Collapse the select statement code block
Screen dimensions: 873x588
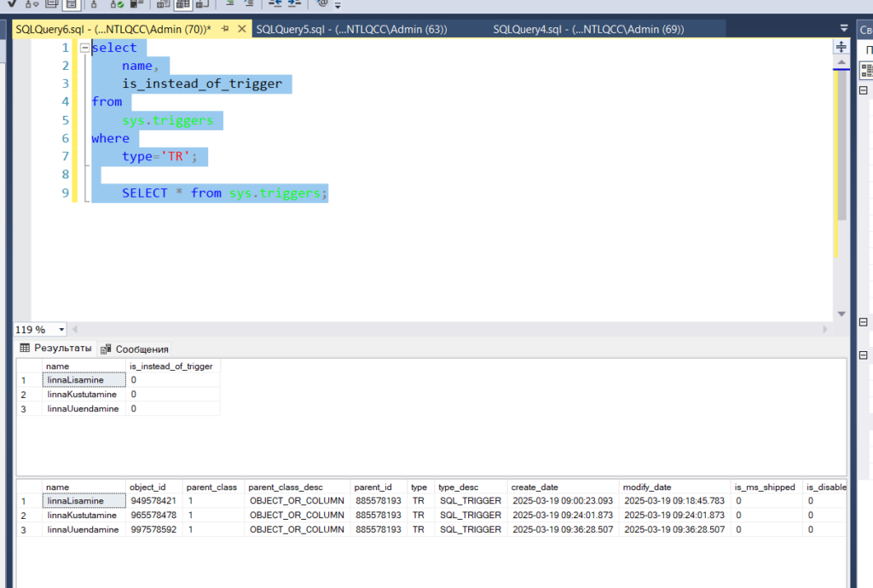coord(84,48)
